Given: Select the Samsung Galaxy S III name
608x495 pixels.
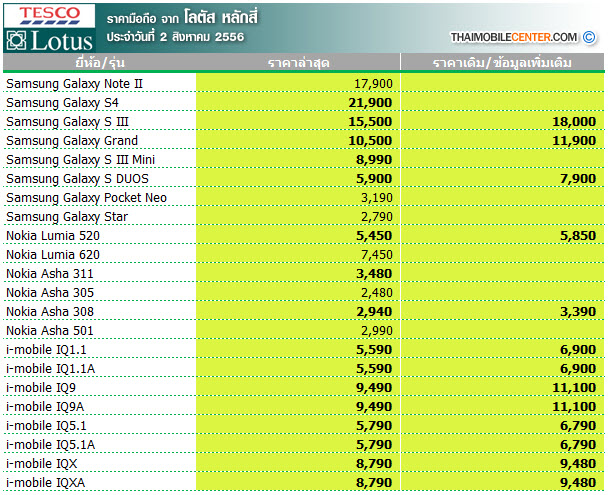Looking at the screenshot, I should click(x=67, y=122).
